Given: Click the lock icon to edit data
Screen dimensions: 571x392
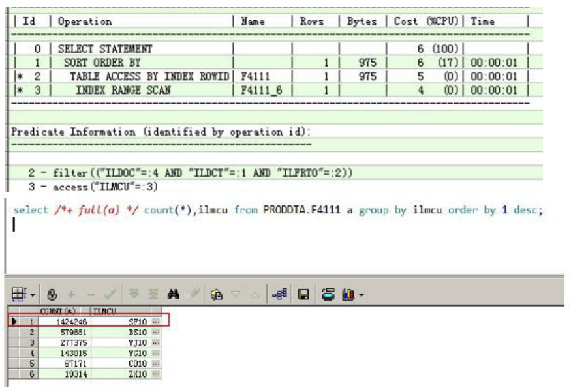Looking at the screenshot, I should coord(52,294).
